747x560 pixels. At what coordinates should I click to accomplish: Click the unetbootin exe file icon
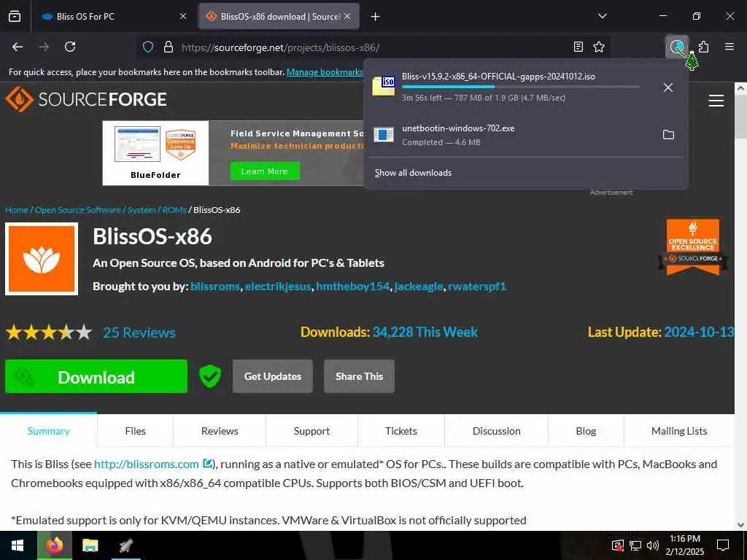tap(384, 135)
